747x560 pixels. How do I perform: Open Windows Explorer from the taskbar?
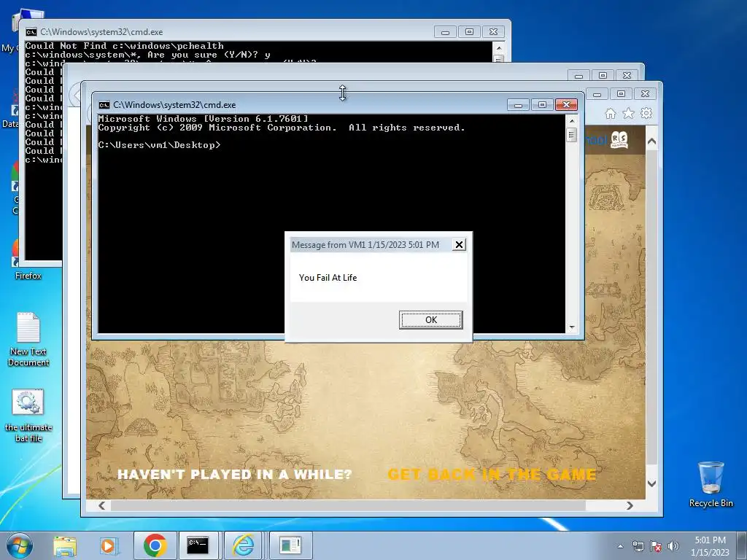tap(65, 545)
